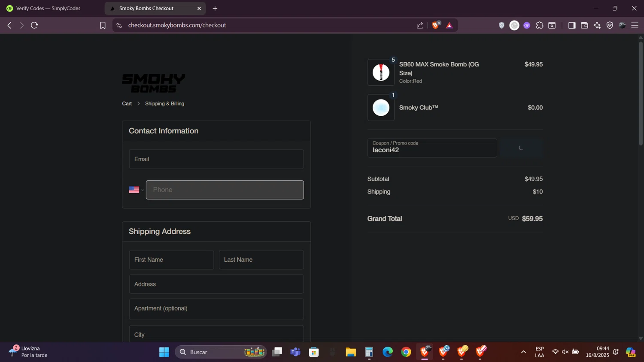The image size is (644, 362).
Task: Open Microsoft Store from taskbar
Action: [x=314, y=352]
